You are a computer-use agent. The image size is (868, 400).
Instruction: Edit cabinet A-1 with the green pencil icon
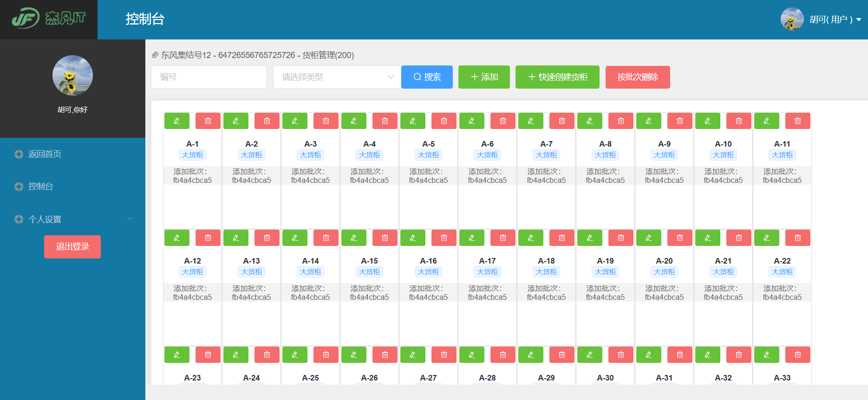[177, 121]
